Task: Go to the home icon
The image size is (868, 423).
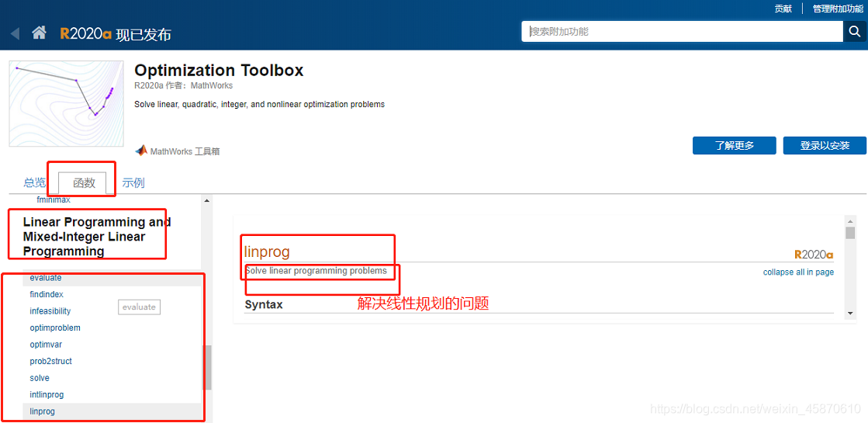Action: click(39, 33)
